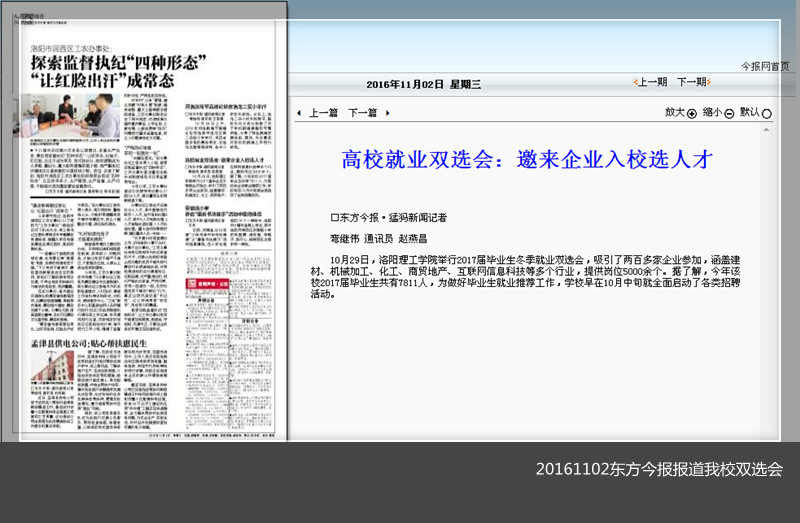Viewport: 800px width, 523px height.
Task: Click the 默认 default size circle icon
Action: [766, 114]
